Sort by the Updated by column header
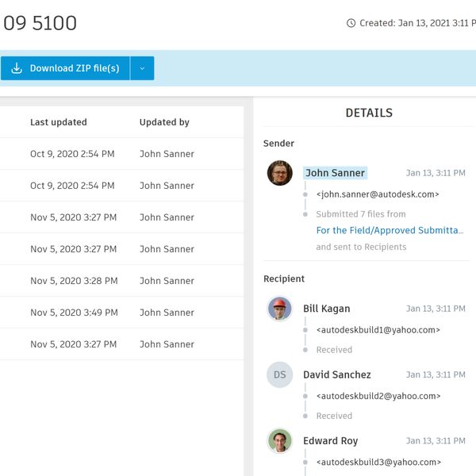Screen dimensions: 476x476 (164, 122)
